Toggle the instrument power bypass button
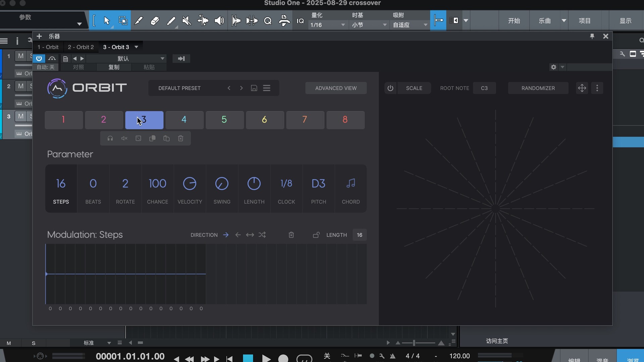Viewport: 644px width, 362px height. click(39, 58)
